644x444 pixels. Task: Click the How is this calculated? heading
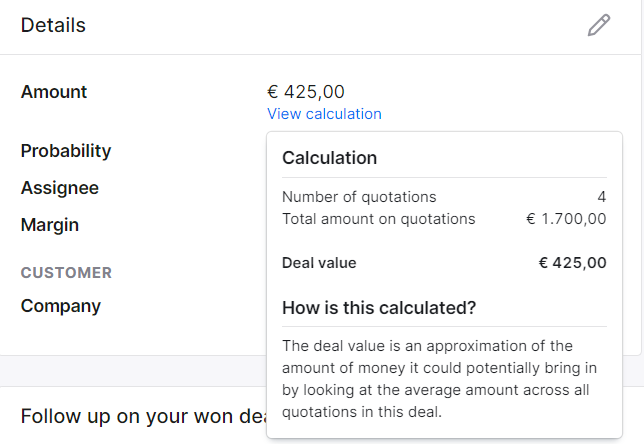coord(379,308)
